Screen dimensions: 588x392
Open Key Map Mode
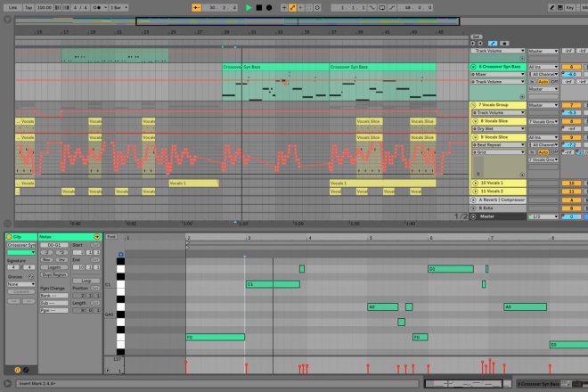[570, 7]
